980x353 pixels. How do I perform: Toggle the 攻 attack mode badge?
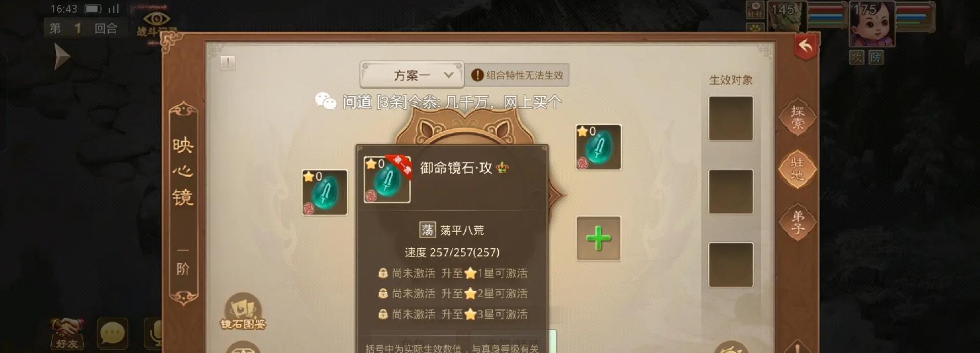point(856,57)
